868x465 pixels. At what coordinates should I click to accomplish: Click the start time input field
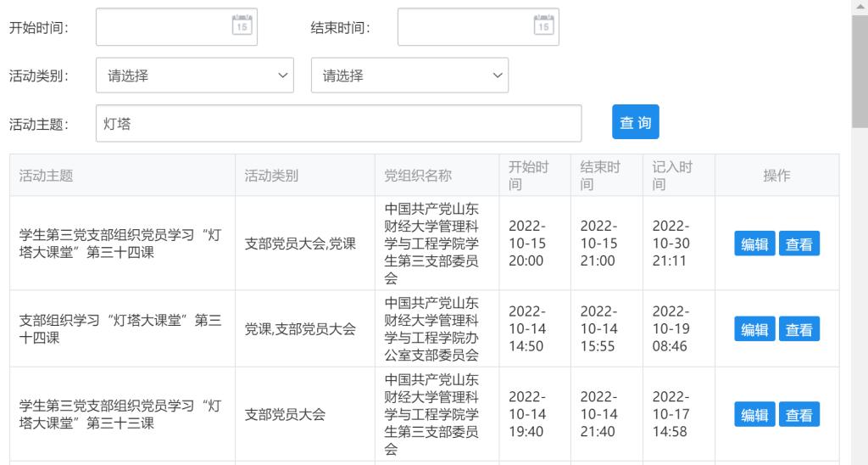163,27
